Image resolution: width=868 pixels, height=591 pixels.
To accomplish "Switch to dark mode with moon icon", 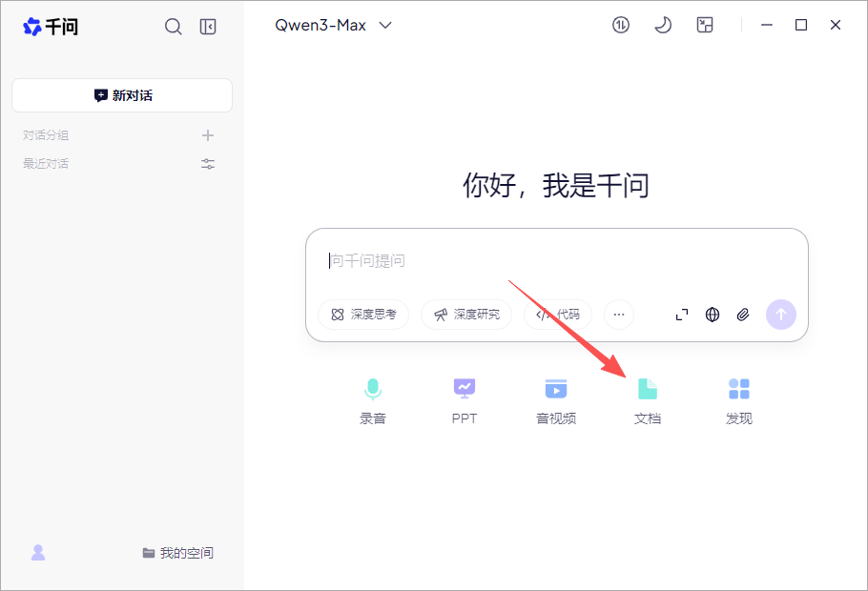I will tap(663, 25).
